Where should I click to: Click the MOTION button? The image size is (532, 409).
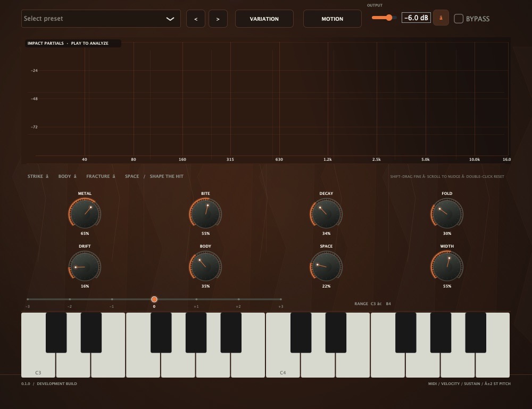(x=332, y=19)
